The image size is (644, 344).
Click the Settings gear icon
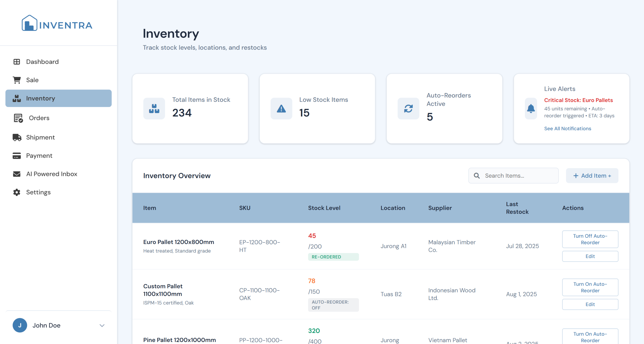point(17,192)
